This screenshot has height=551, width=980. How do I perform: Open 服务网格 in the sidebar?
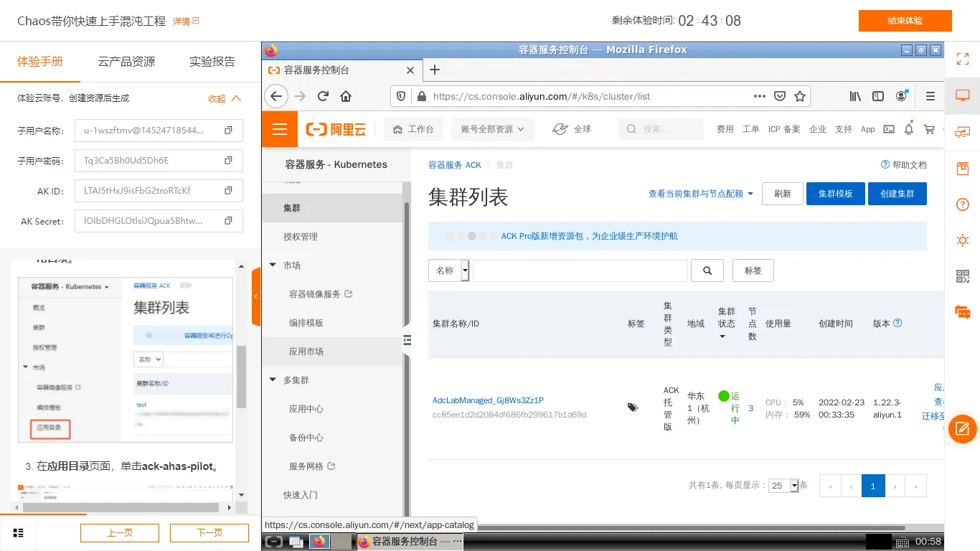[312, 466]
